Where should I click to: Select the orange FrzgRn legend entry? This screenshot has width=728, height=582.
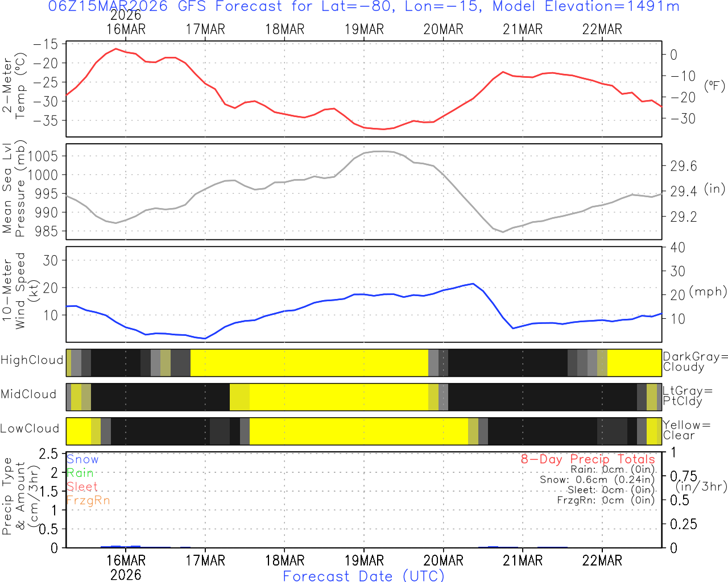pyautogui.click(x=88, y=500)
